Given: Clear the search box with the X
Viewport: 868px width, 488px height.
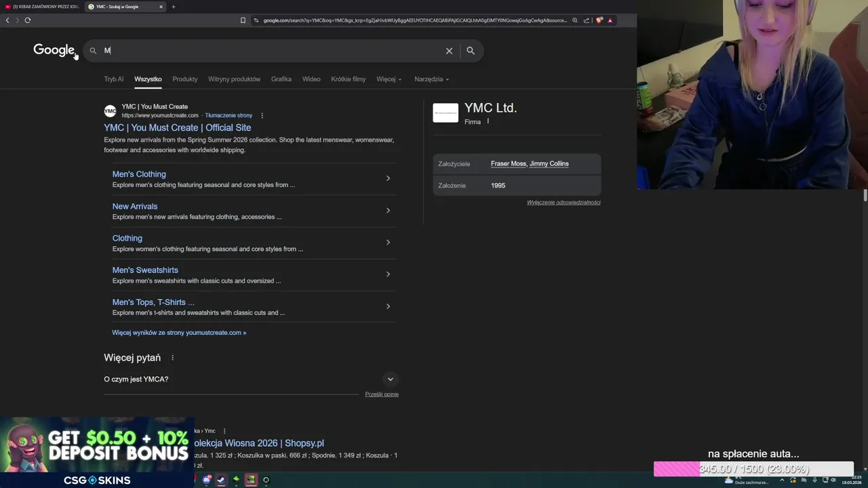Looking at the screenshot, I should point(449,51).
